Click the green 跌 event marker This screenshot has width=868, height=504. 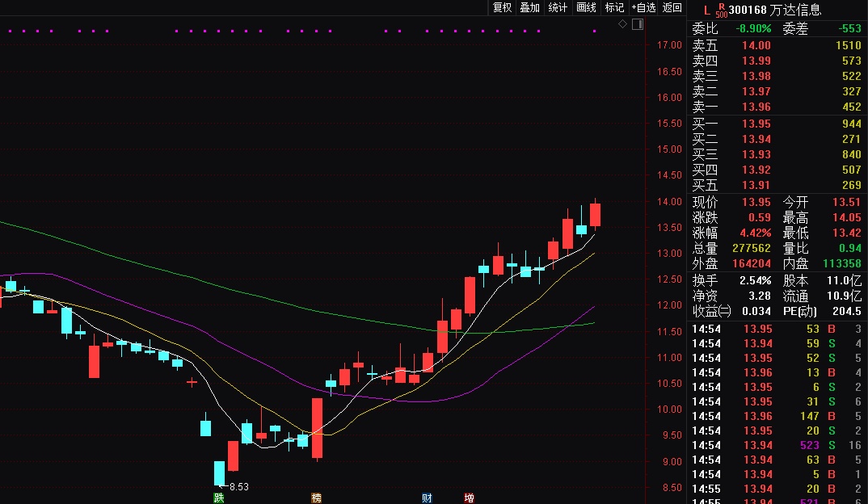(x=218, y=498)
